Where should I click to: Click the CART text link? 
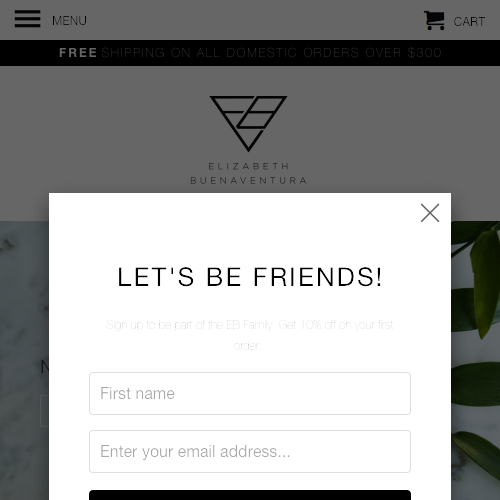[x=469, y=22]
